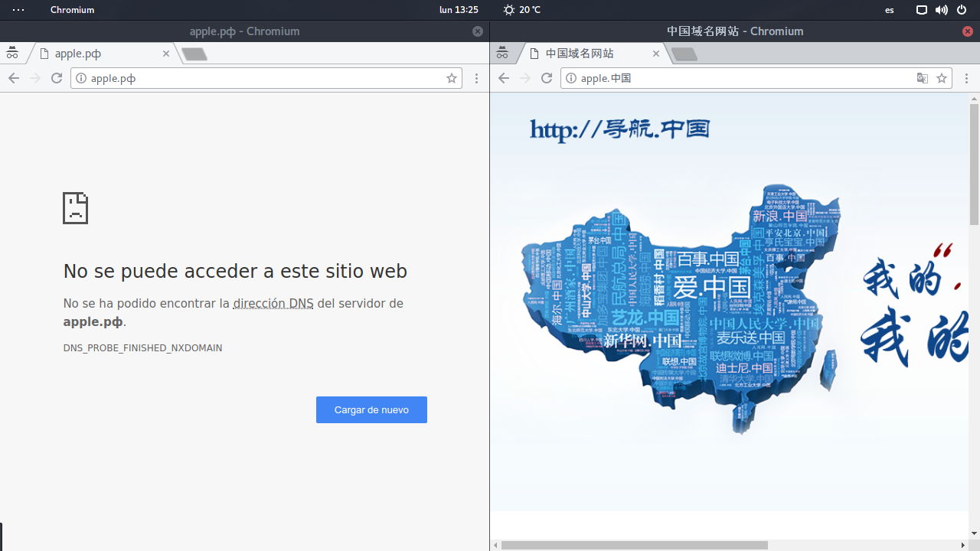The image size is (980, 551).
Task: Bookmark apple.中国 with the star icon
Action: 942,78
